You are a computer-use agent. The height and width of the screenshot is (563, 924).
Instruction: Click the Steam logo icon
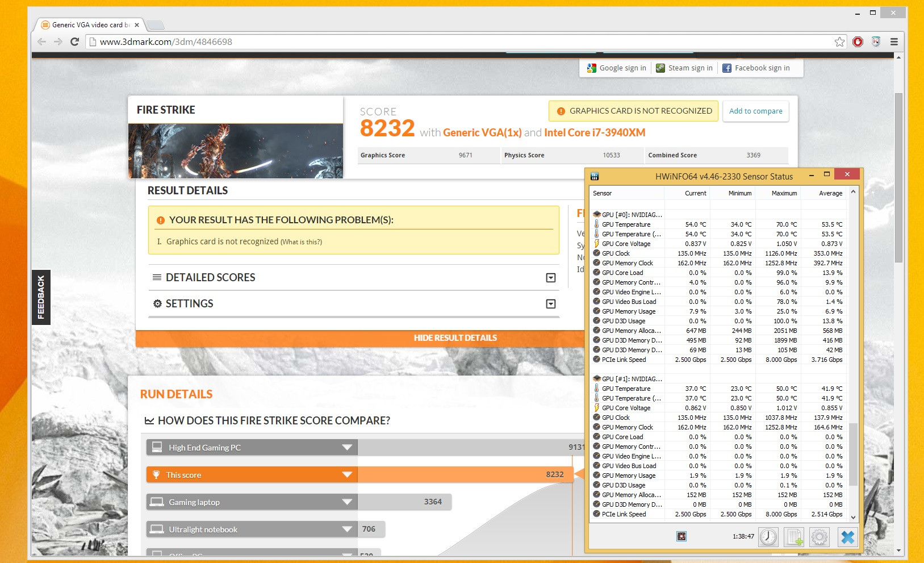tap(660, 68)
